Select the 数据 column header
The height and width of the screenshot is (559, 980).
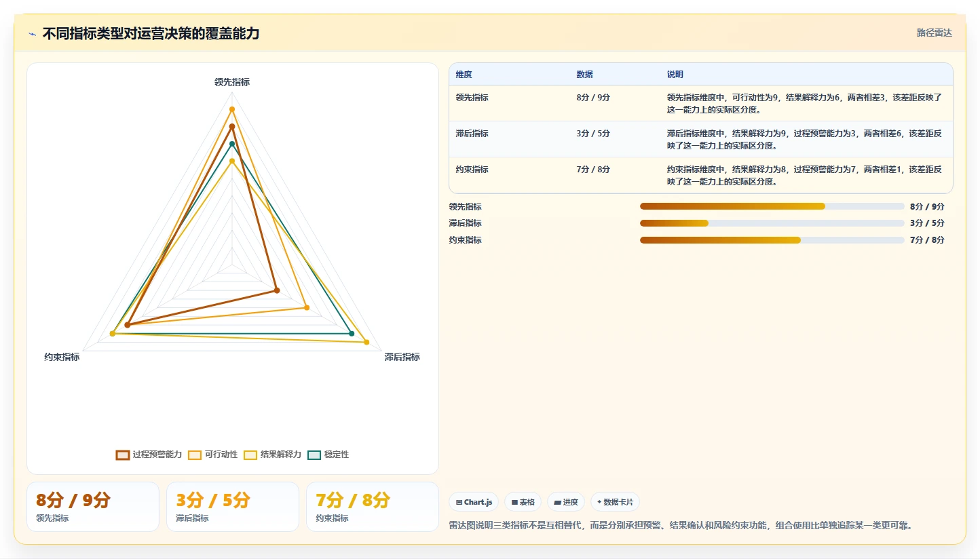(x=585, y=75)
